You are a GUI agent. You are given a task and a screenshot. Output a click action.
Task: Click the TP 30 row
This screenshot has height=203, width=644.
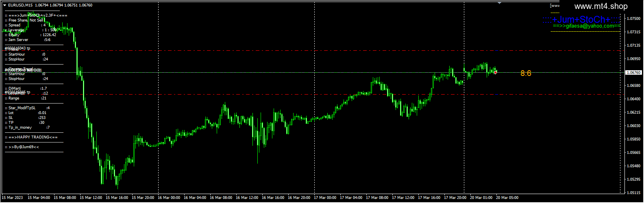(25, 123)
